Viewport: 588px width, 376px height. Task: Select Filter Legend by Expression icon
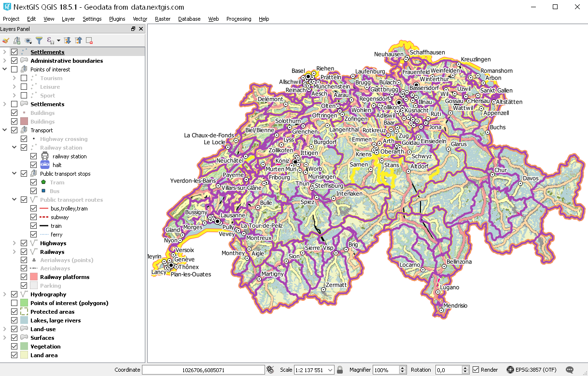pos(50,41)
